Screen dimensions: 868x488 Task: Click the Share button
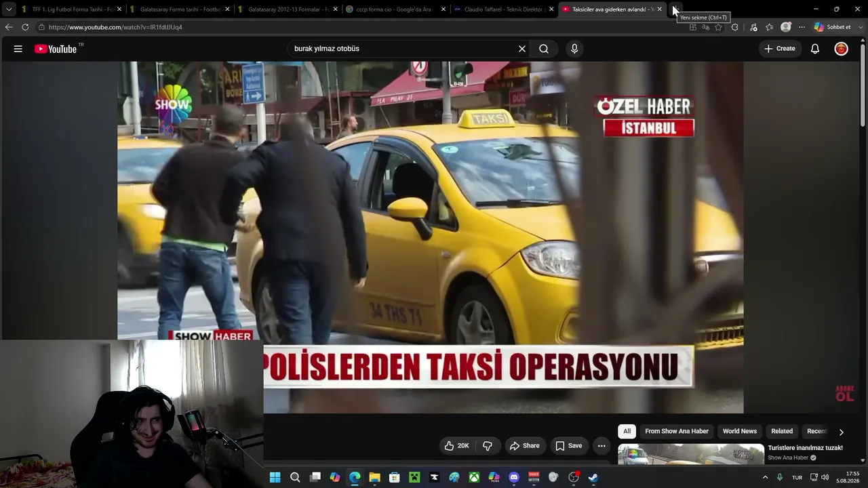point(524,446)
